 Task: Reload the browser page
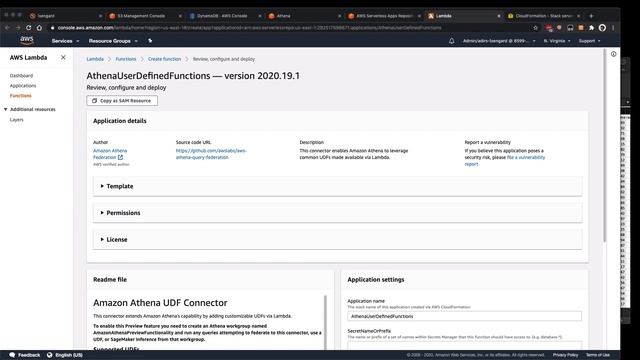[x=28, y=28]
